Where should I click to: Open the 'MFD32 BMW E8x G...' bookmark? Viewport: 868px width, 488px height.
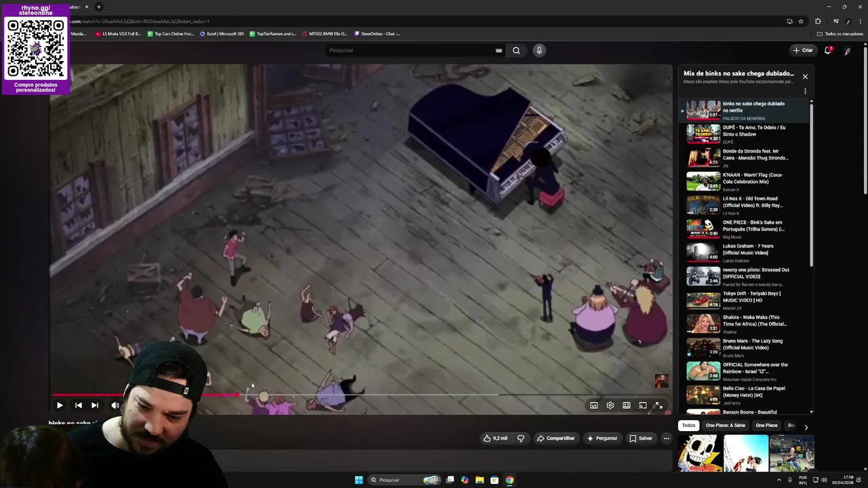point(324,34)
